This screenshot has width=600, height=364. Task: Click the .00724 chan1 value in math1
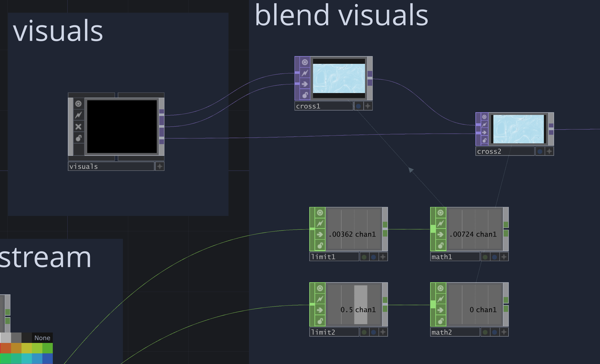pyautogui.click(x=473, y=234)
